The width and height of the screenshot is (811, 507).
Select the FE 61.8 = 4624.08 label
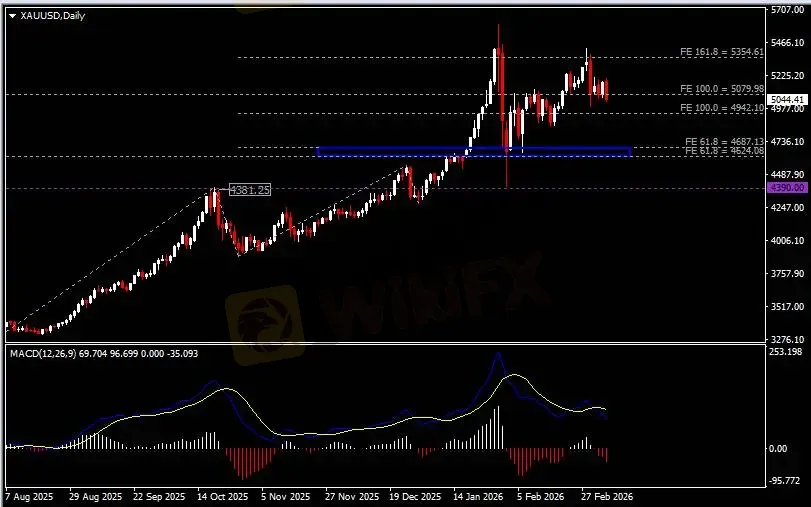point(724,151)
